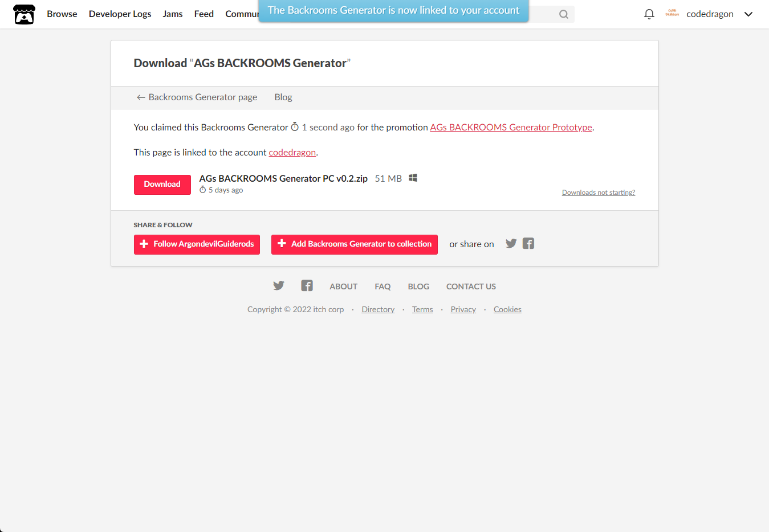Open the Terms link

pos(422,309)
